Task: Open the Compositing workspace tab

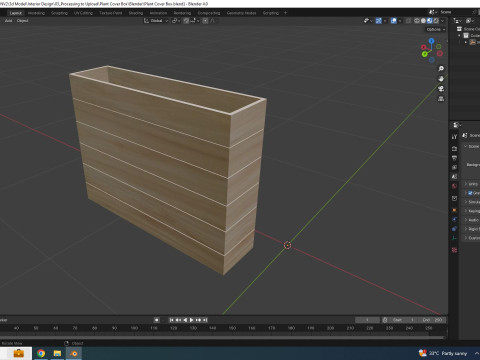Action: (x=209, y=13)
